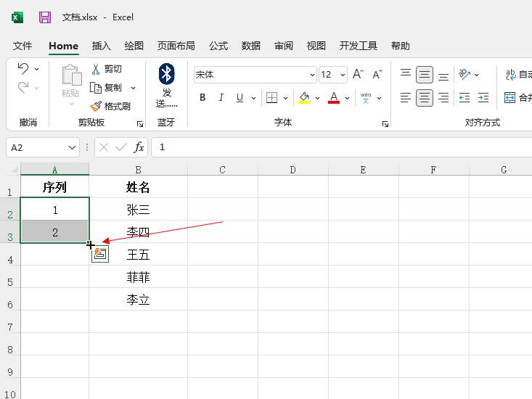Select column C header
The height and width of the screenshot is (399, 532).
223,169
